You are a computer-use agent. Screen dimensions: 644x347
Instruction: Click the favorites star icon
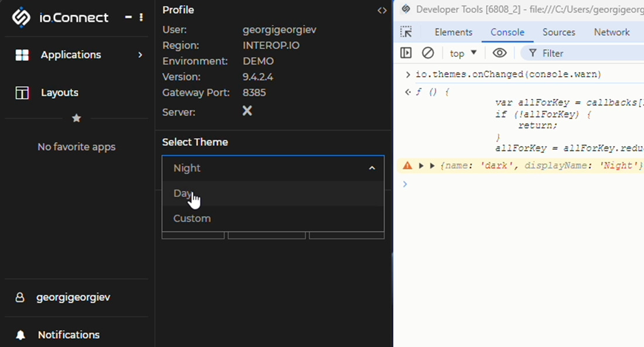tap(76, 118)
